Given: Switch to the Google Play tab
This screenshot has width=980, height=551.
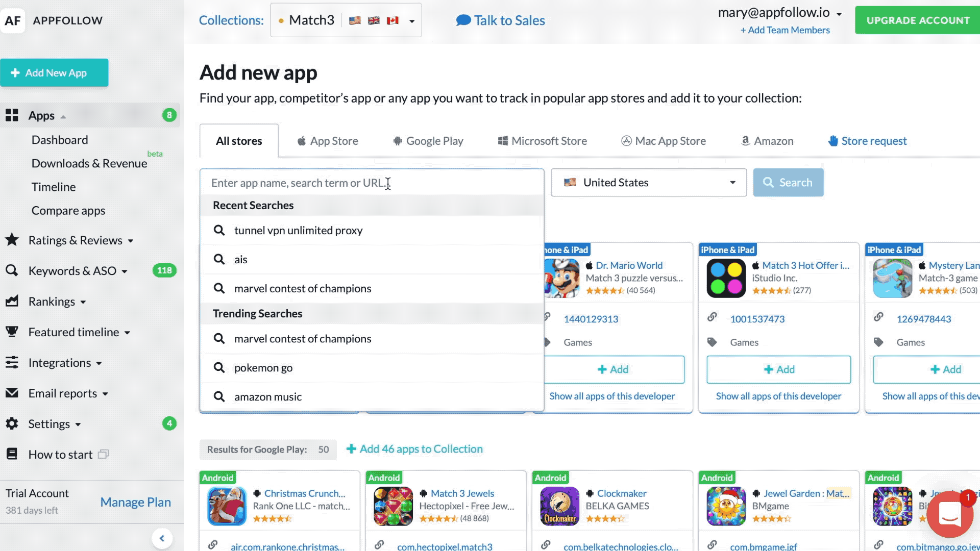Looking at the screenshot, I should click(428, 141).
